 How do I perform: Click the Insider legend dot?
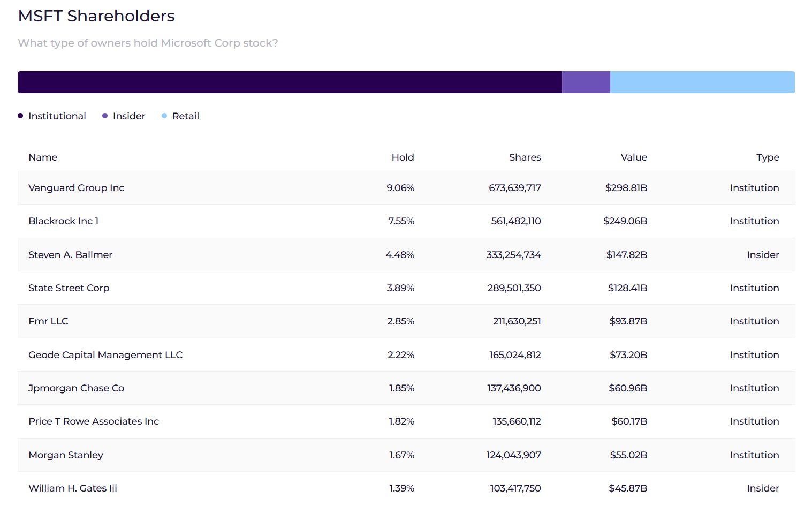[105, 116]
